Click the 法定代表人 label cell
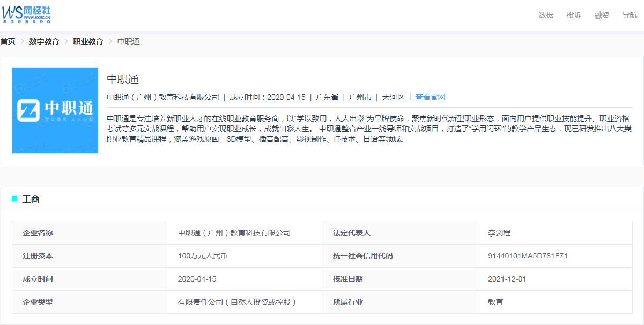Image resolution: width=644 pixels, height=325 pixels. [399, 233]
